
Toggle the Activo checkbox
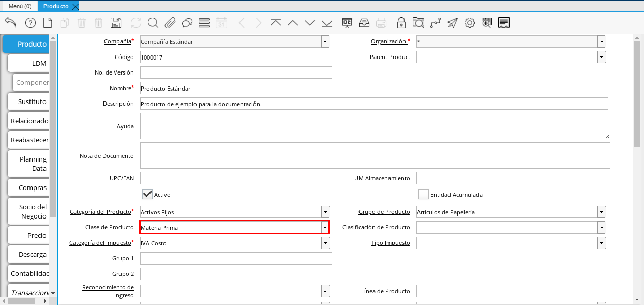[x=147, y=194]
